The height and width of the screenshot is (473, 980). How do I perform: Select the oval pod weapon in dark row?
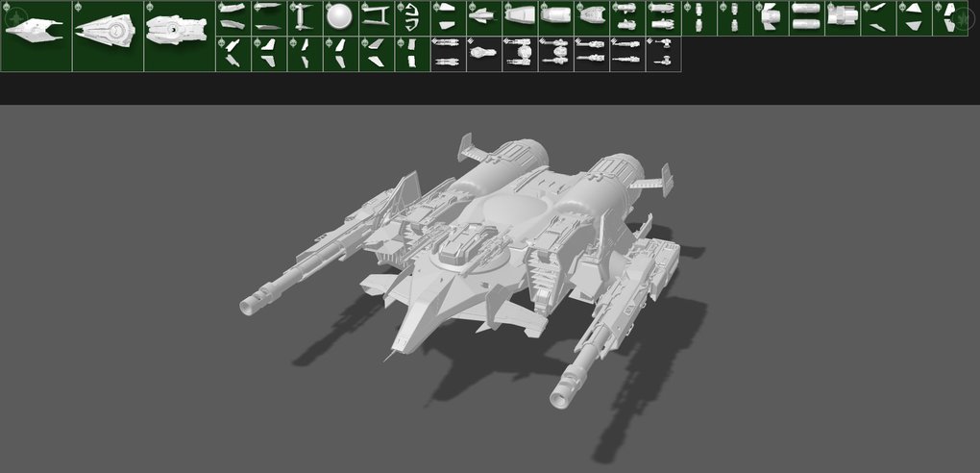(485, 54)
